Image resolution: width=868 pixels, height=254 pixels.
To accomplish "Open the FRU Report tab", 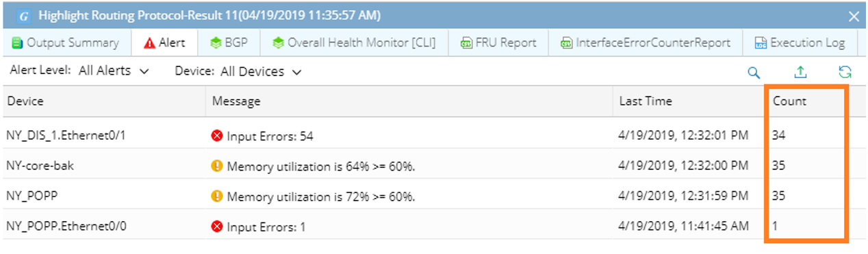I will coord(498,42).
